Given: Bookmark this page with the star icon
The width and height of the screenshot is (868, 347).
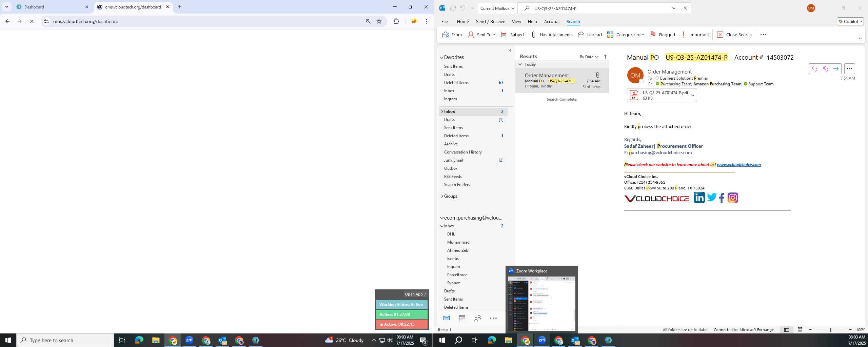Looking at the screenshot, I should 379,21.
